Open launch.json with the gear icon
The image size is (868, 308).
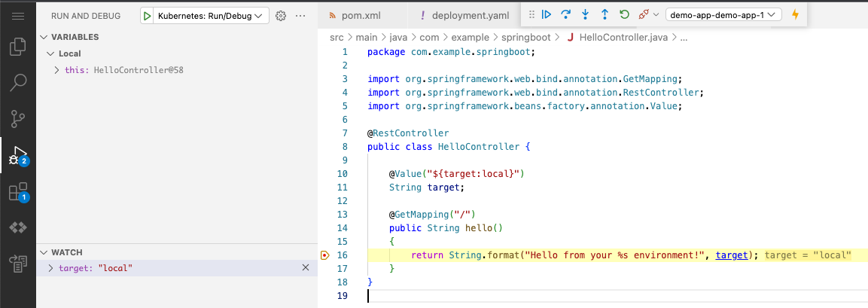(x=281, y=15)
